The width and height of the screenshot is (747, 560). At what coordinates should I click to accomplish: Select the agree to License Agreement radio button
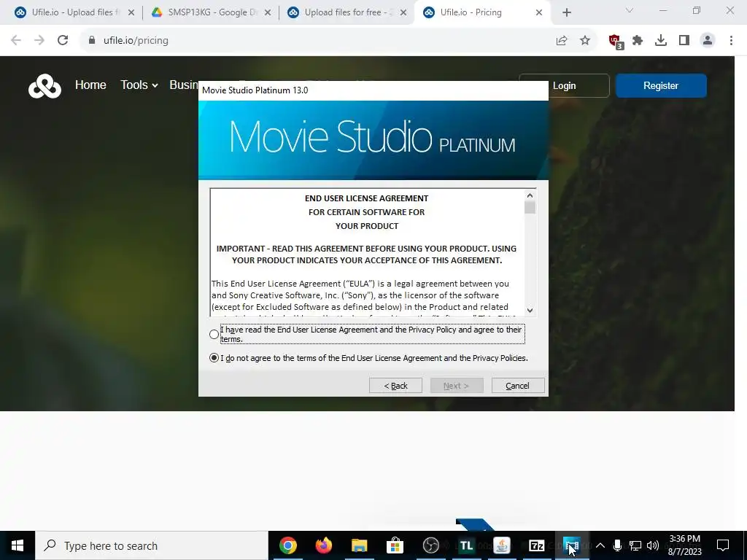click(214, 334)
